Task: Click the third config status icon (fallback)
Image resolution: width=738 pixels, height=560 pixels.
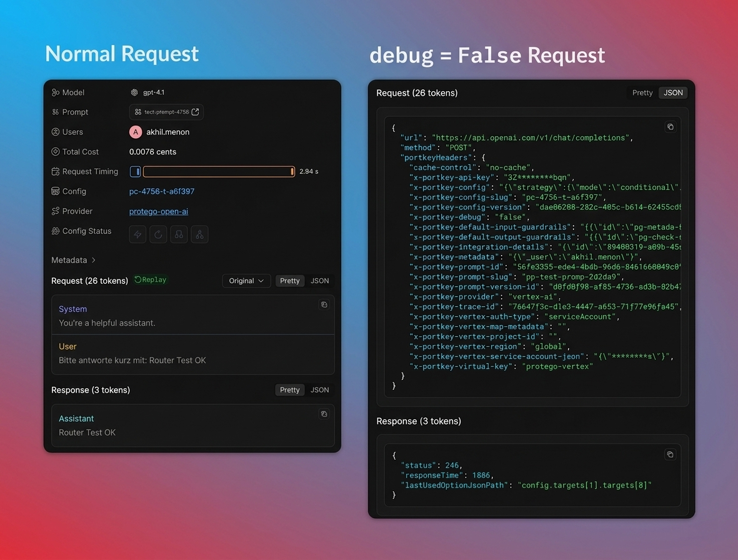Action: coord(179,234)
